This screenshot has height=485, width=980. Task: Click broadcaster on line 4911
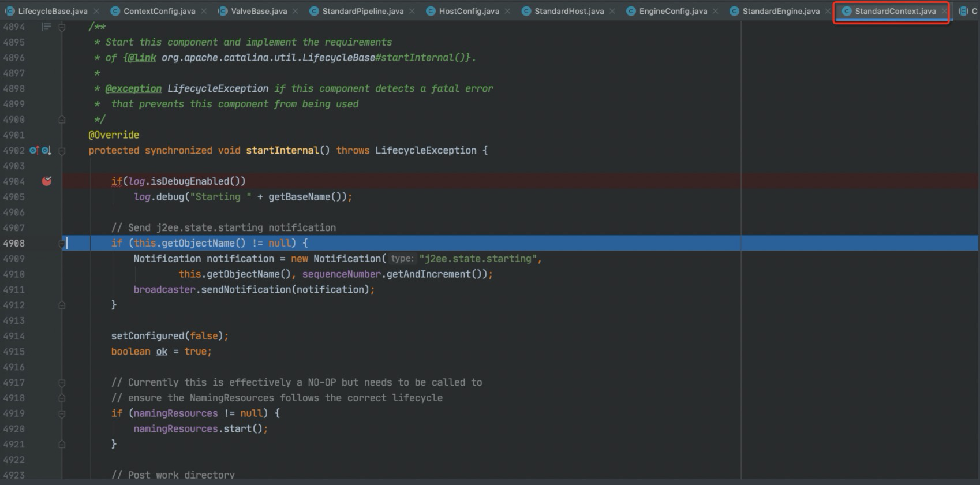(x=164, y=290)
